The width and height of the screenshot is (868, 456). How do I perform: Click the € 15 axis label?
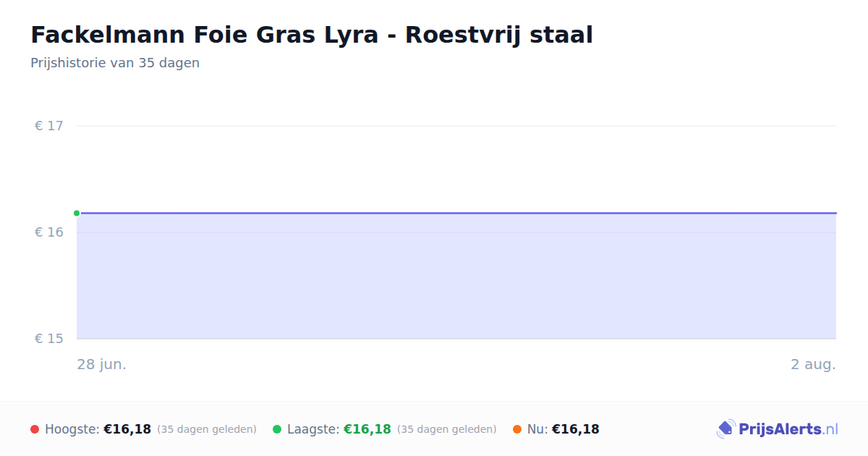pyautogui.click(x=49, y=339)
